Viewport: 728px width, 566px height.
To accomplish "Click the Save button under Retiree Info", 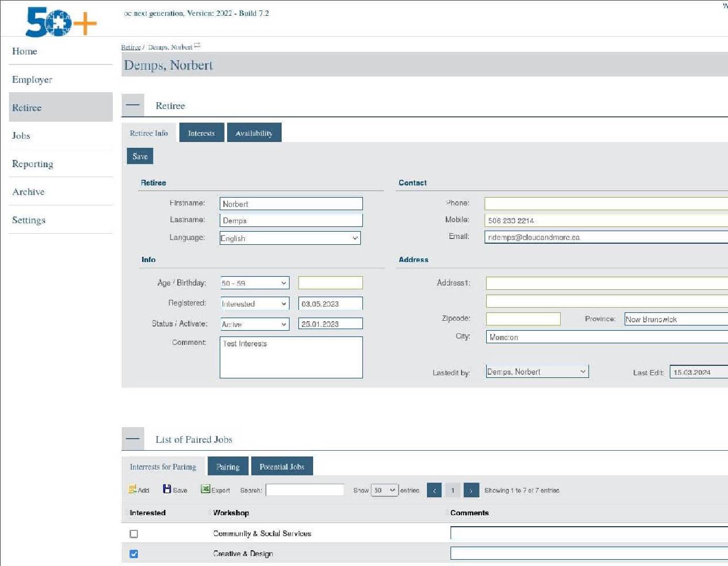I will pos(140,156).
